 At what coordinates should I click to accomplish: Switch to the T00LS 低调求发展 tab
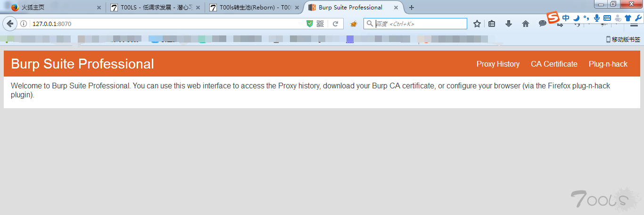click(x=154, y=8)
